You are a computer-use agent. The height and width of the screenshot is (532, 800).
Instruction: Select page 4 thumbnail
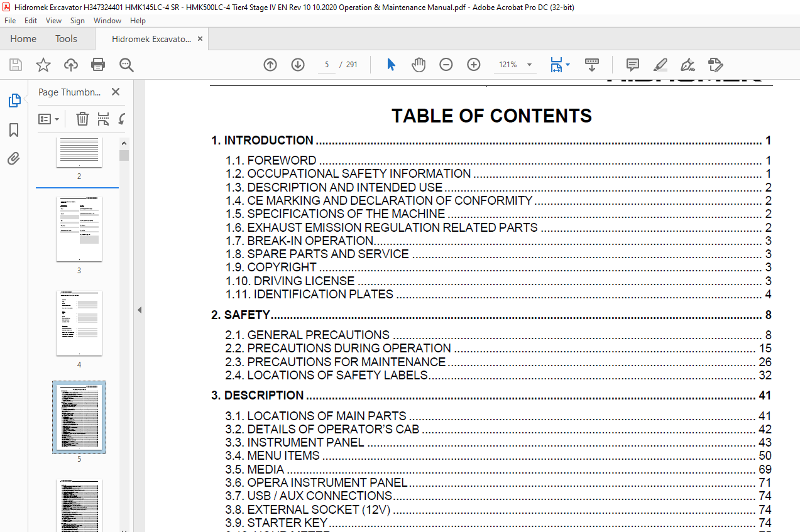pyautogui.click(x=79, y=323)
